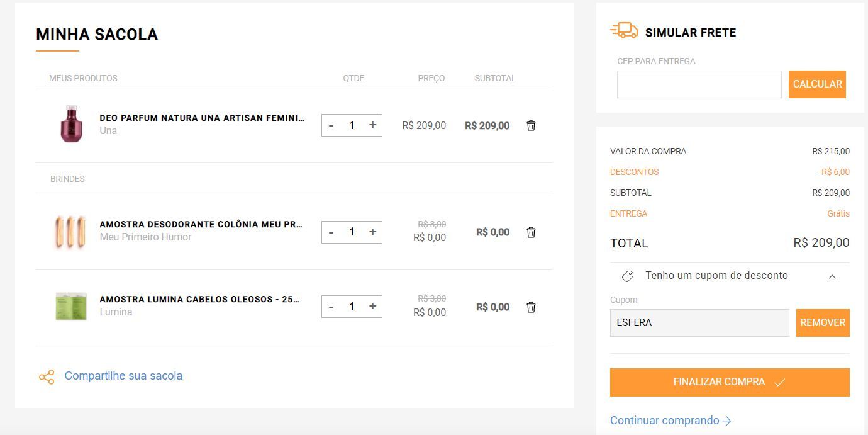The image size is (868, 435).
Task: Open Amostra Desodorante Colônia thumbnail
Action: (x=70, y=232)
